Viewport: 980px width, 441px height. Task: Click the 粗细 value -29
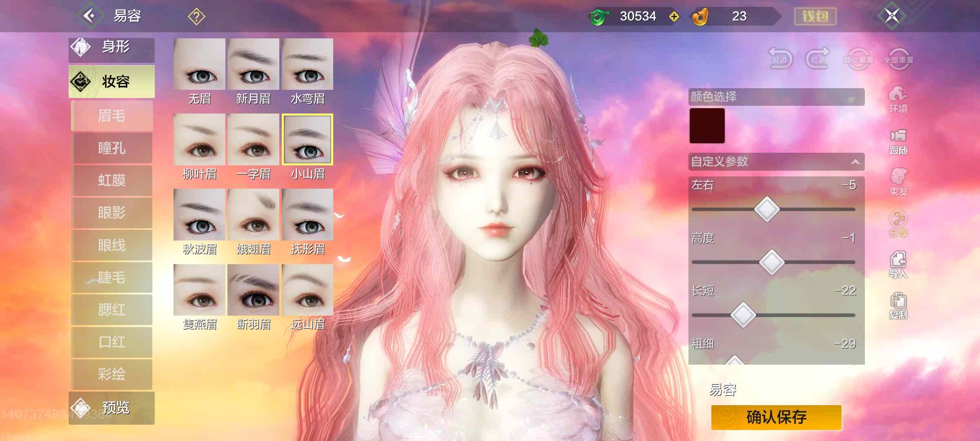[x=845, y=344]
